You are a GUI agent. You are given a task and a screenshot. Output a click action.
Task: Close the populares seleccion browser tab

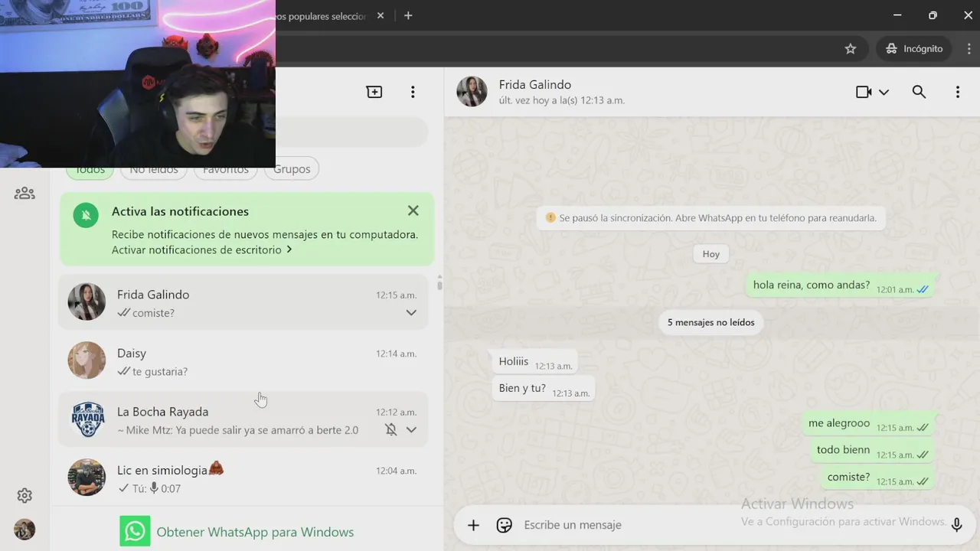381,15
